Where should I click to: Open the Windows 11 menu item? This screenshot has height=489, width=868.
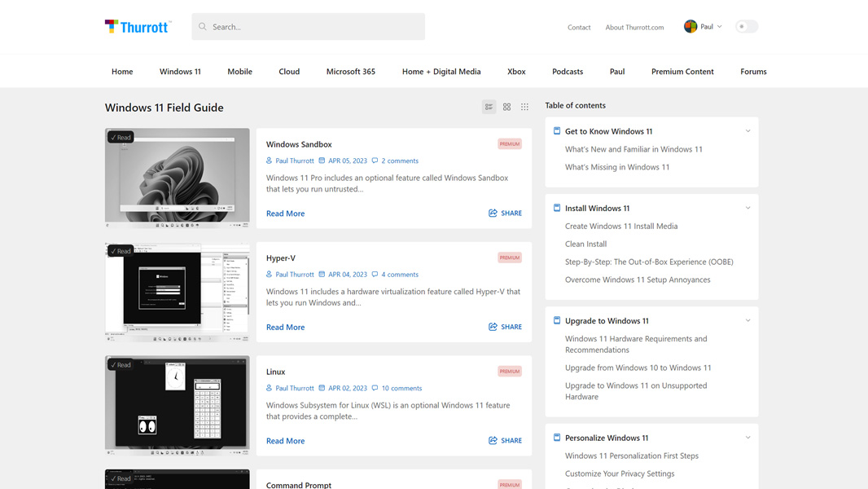point(180,72)
